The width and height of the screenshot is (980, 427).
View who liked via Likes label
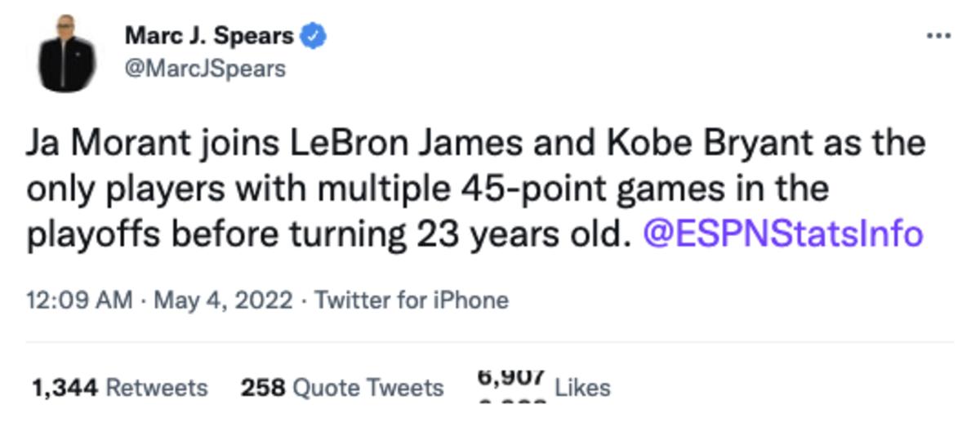(x=582, y=387)
